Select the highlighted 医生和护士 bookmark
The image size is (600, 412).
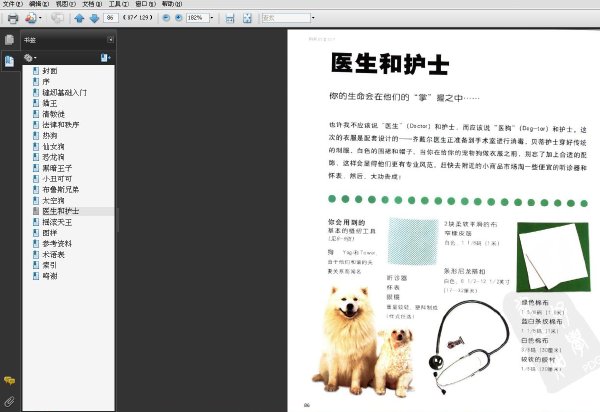(61, 211)
